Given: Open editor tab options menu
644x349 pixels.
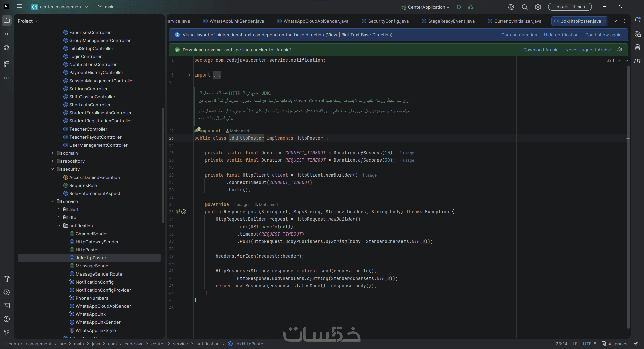Looking at the screenshot, I should point(624,21).
